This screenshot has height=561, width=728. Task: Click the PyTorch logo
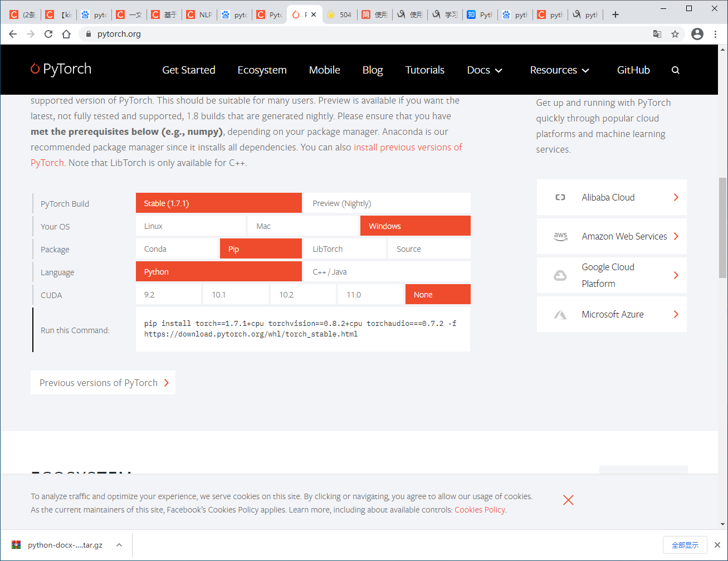coord(61,69)
